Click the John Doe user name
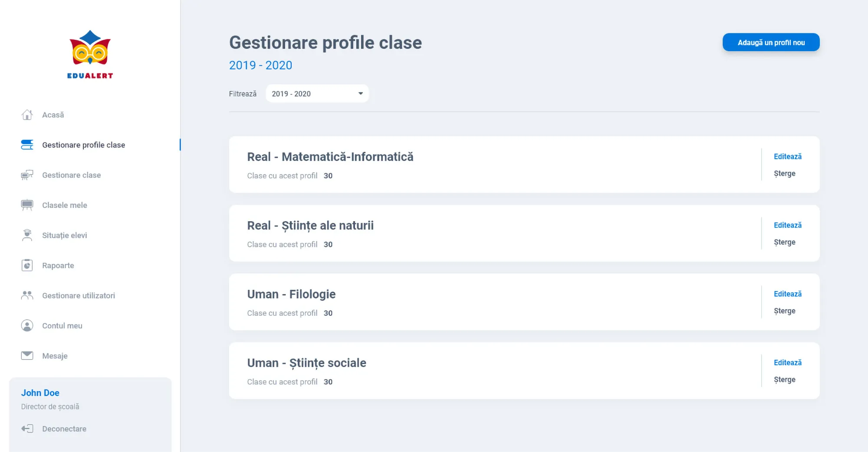 point(40,393)
